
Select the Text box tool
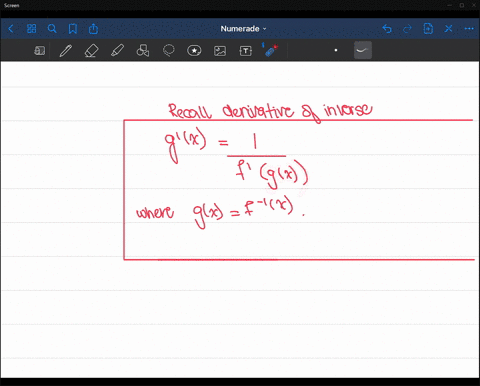coord(246,51)
